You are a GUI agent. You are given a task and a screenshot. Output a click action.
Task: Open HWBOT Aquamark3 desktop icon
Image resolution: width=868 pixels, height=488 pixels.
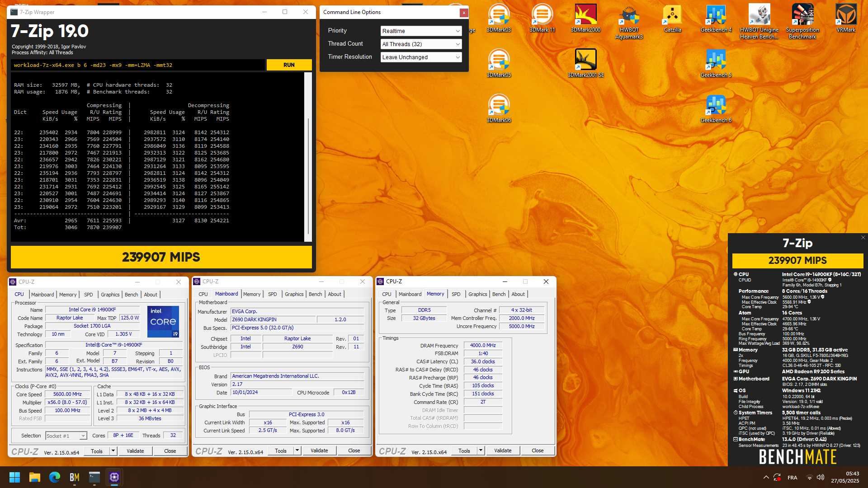coord(629,22)
